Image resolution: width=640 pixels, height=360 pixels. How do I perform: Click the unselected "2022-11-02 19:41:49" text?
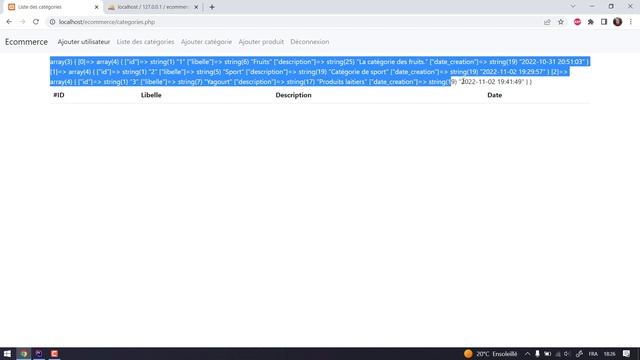491,82
